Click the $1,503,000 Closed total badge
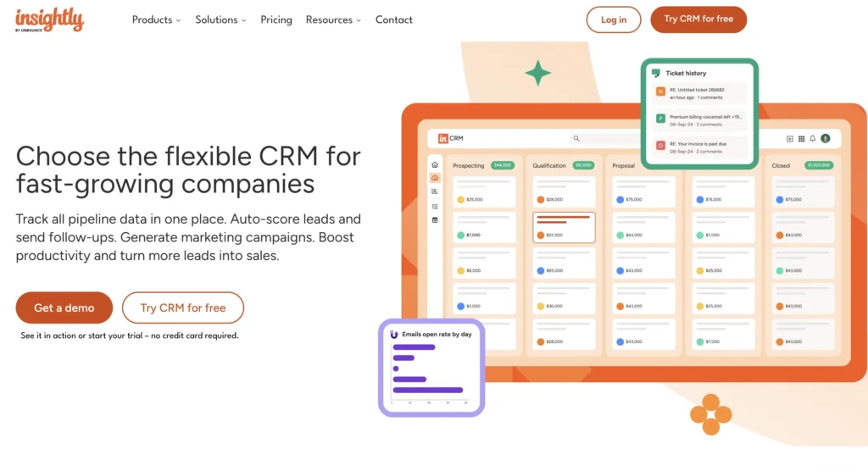 (x=819, y=165)
